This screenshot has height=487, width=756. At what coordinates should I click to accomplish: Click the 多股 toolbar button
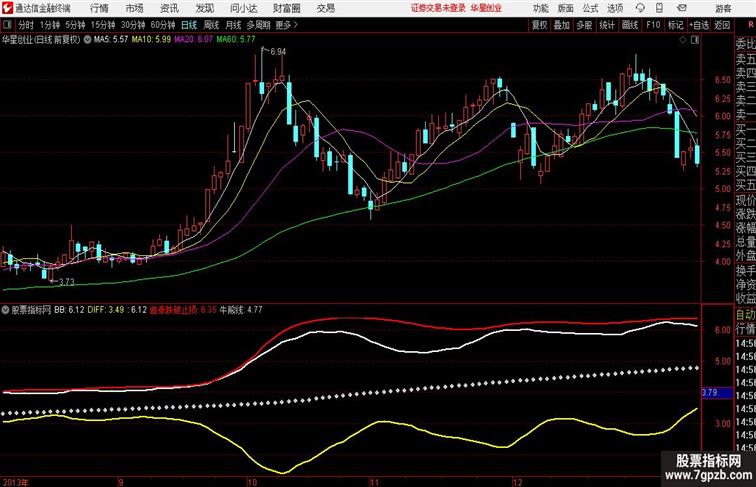584,25
